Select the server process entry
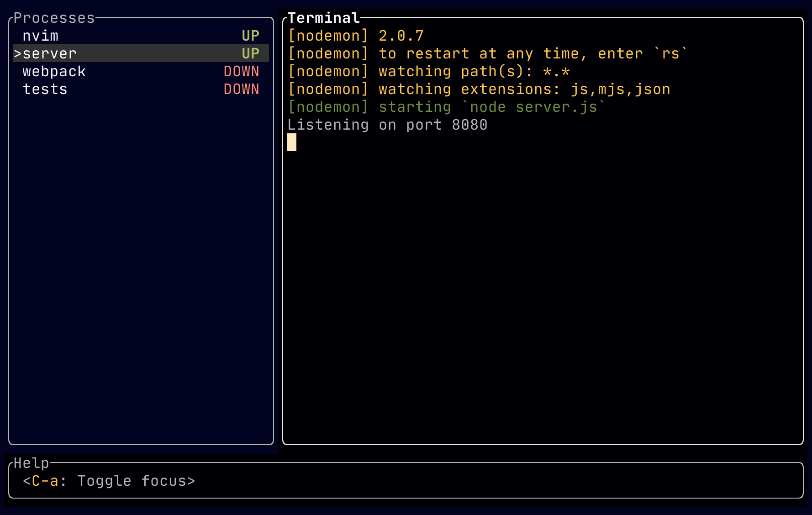The width and height of the screenshot is (812, 515). coord(49,53)
